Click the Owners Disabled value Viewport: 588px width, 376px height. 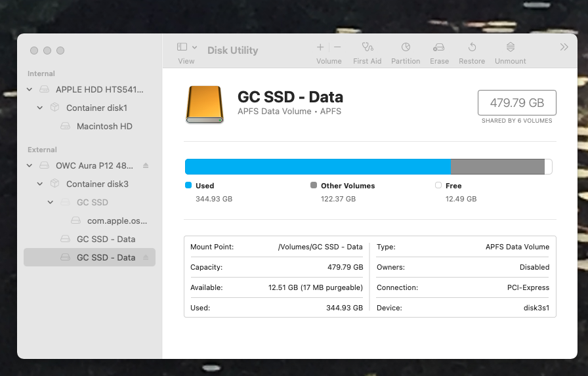point(534,267)
